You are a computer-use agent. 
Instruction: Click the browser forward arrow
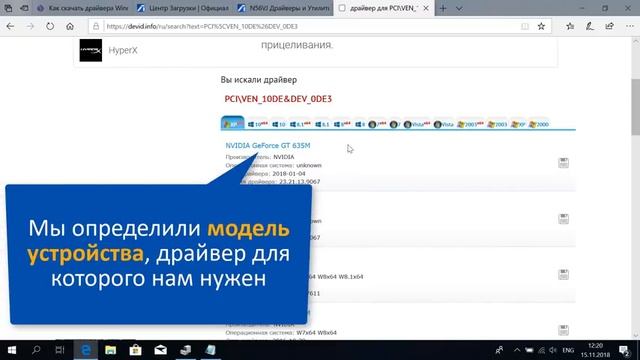point(30,26)
